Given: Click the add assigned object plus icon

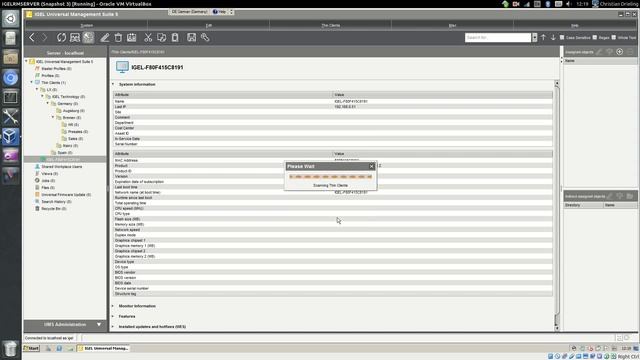Looking at the screenshot, I should 620,52.
